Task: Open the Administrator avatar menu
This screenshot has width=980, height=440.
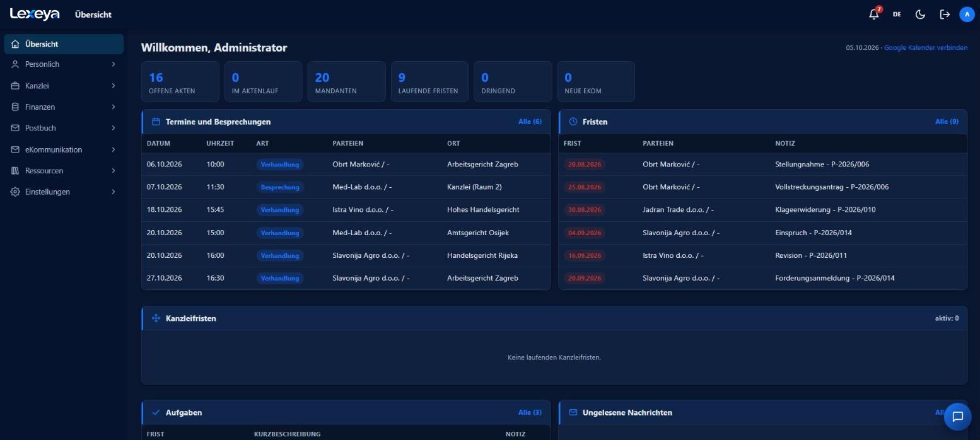Action: (x=967, y=14)
